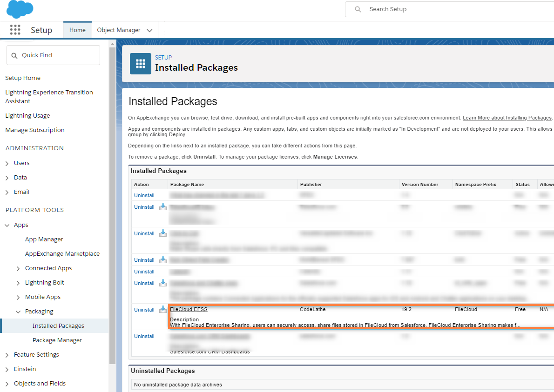Viewport: 554px width, 392px height.
Task: Open the Object Manager tab
Action: pos(118,30)
